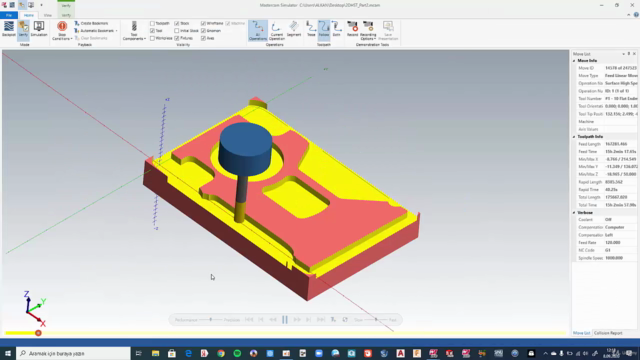Open File Explorer from taskbar
Image resolution: width=640 pixels, height=360 pixels.
[x=156, y=353]
